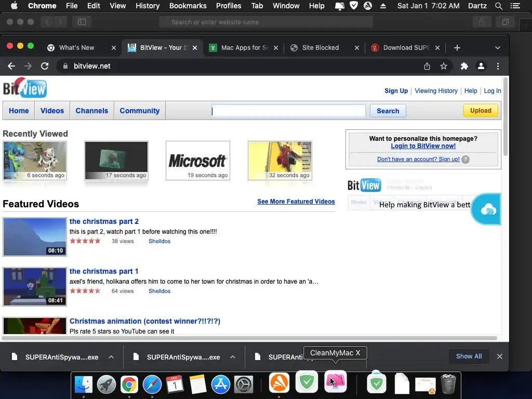Image resolution: width=532 pixels, height=399 pixels.
Task: Open Control Center list icon
Action: point(515,6)
